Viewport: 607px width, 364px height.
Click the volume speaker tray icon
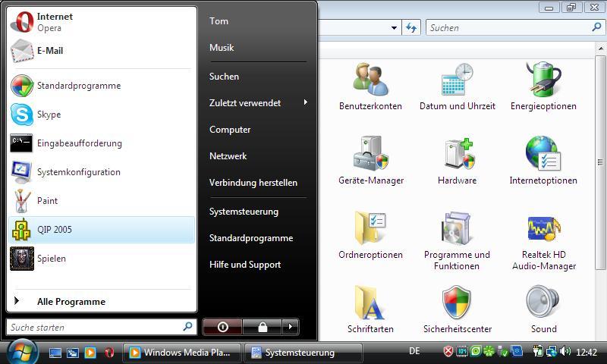tap(565, 351)
